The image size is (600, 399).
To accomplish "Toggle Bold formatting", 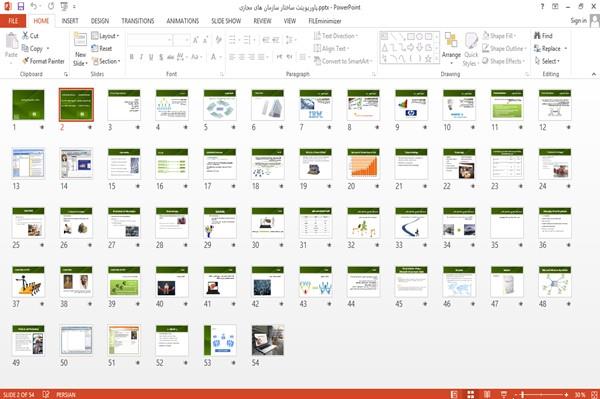I will click(x=132, y=57).
